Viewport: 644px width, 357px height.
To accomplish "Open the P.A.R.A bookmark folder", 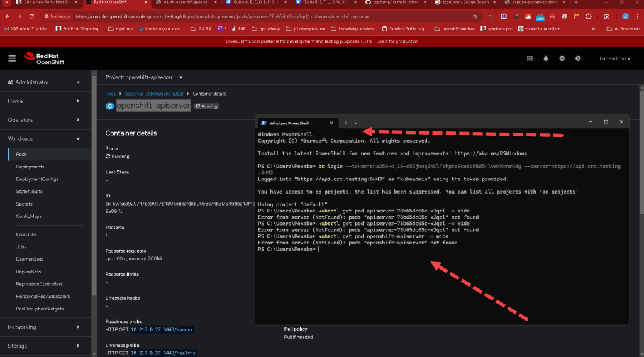I will coord(201,29).
